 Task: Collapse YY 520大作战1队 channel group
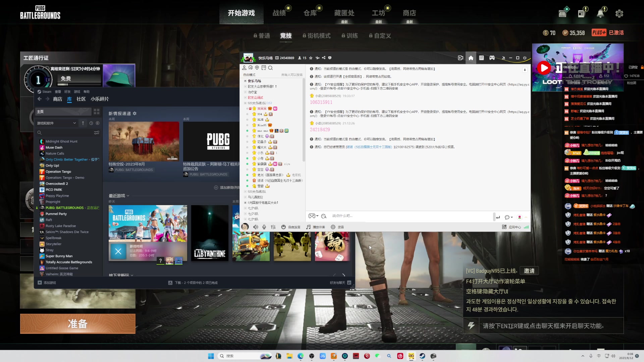tap(245, 103)
